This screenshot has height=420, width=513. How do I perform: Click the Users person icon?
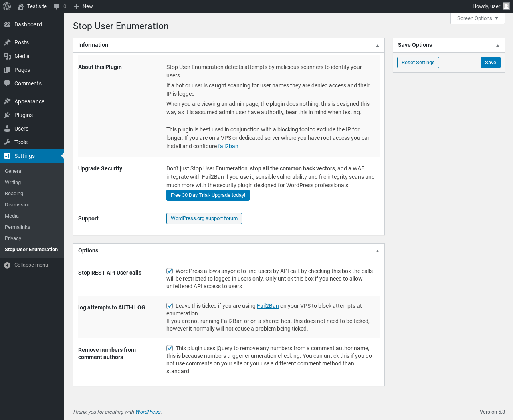[7, 129]
